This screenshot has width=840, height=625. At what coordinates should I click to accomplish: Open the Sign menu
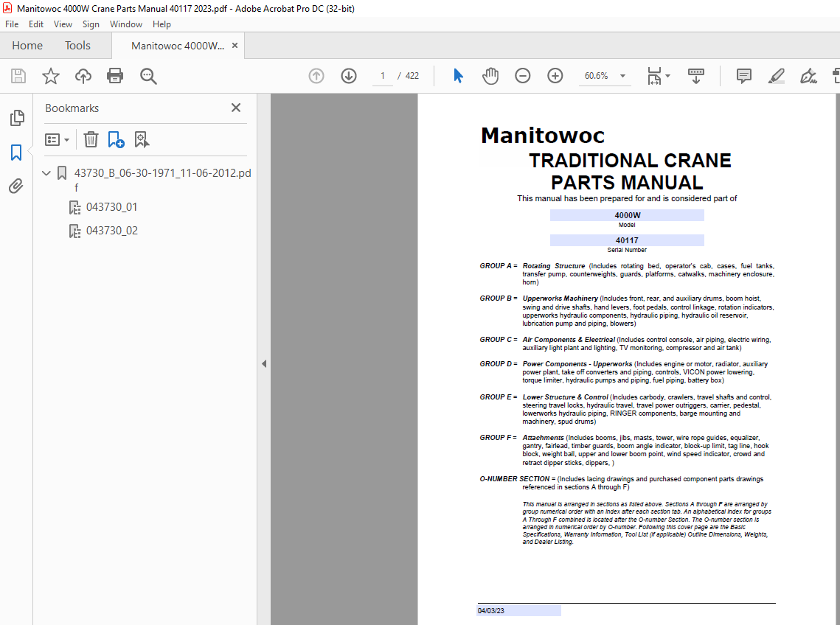[x=91, y=24]
